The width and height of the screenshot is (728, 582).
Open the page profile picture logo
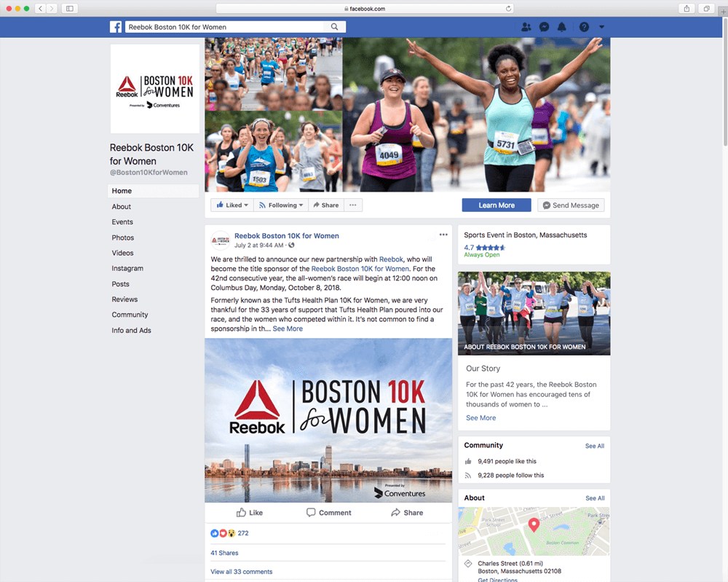154,89
